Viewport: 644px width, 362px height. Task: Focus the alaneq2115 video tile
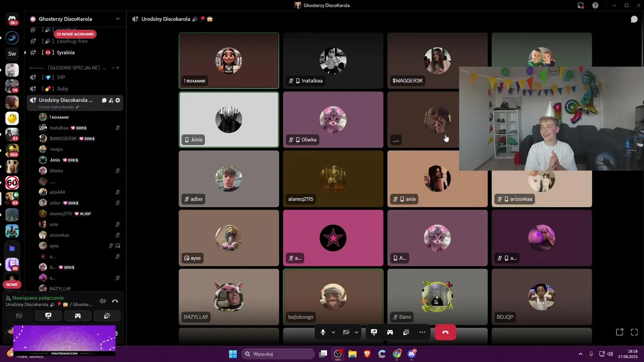pos(333,178)
